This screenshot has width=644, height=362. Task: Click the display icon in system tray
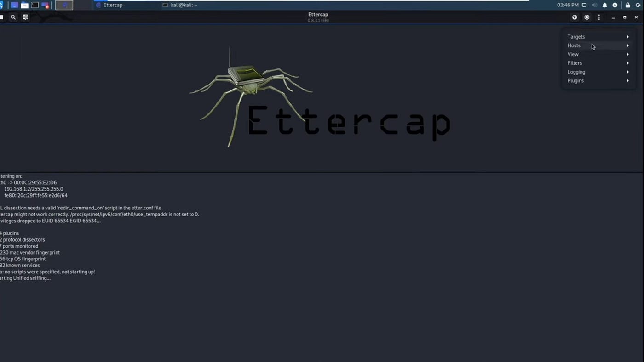584,5
